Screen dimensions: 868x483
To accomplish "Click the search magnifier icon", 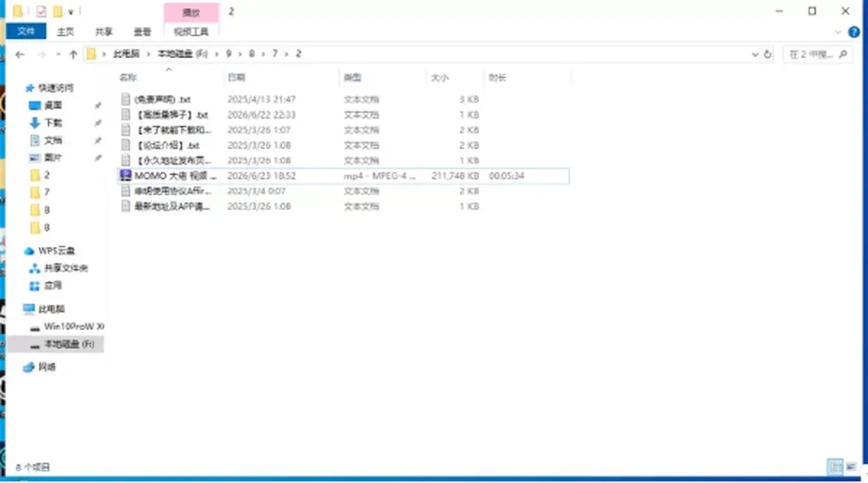I will pyautogui.click(x=843, y=54).
